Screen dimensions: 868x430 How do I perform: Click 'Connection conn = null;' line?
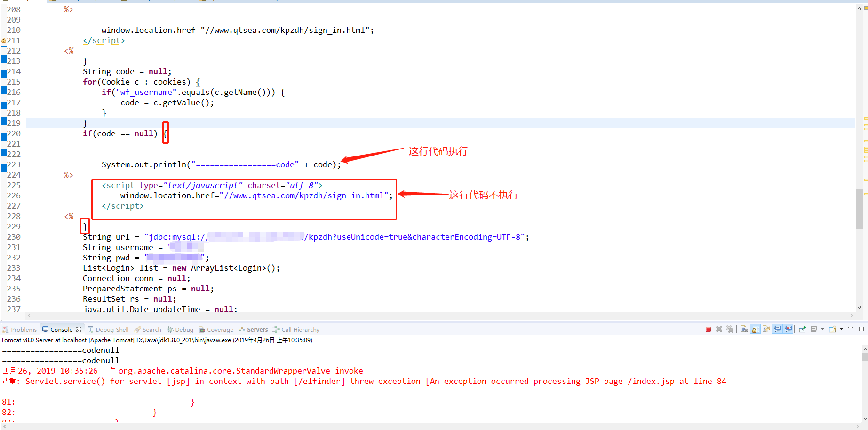136,278
